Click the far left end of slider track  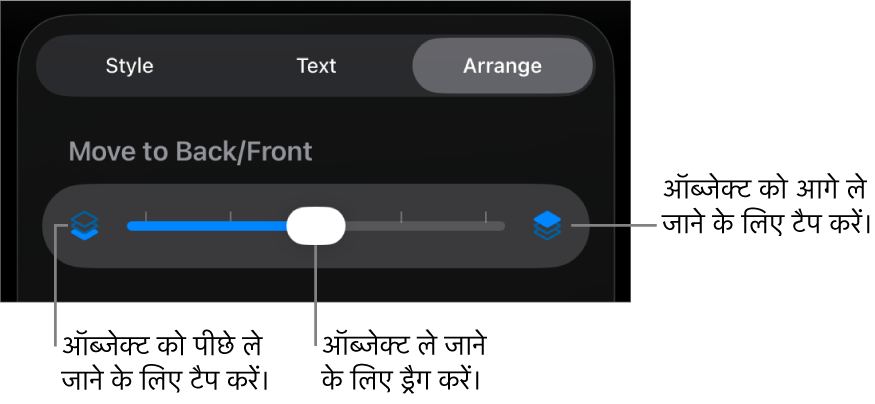(130, 226)
